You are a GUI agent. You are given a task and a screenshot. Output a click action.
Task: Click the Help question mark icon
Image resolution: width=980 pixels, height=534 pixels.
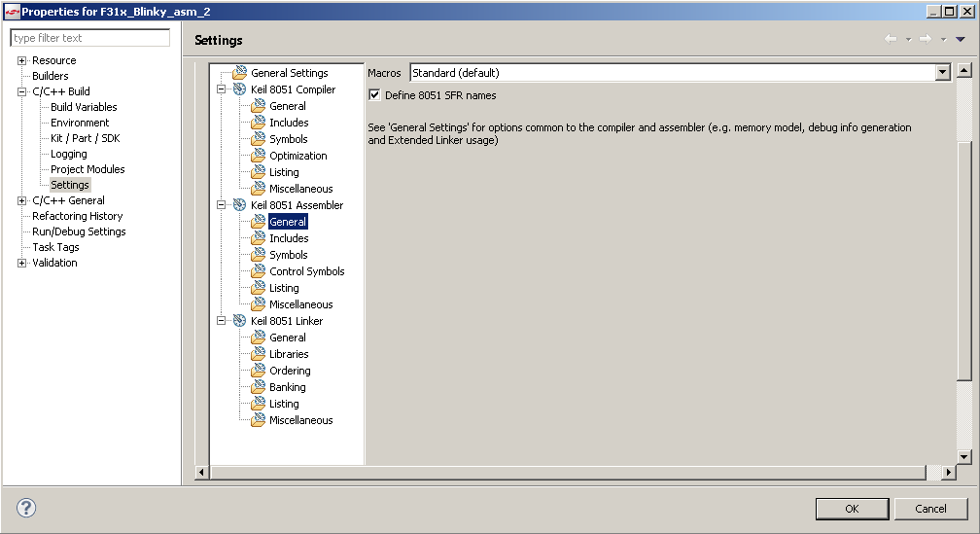click(26, 507)
